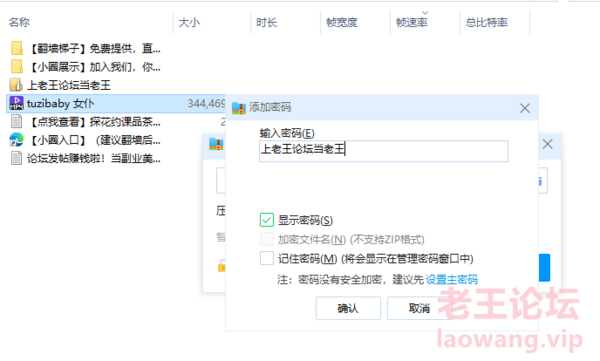Click the 344,469 size value
Viewport: 600px width, 361px height.
[206, 103]
